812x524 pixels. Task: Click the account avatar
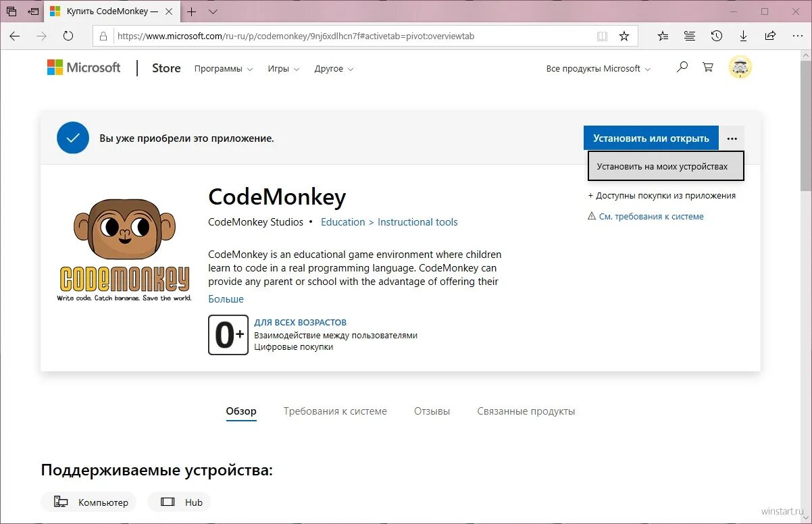click(x=740, y=67)
